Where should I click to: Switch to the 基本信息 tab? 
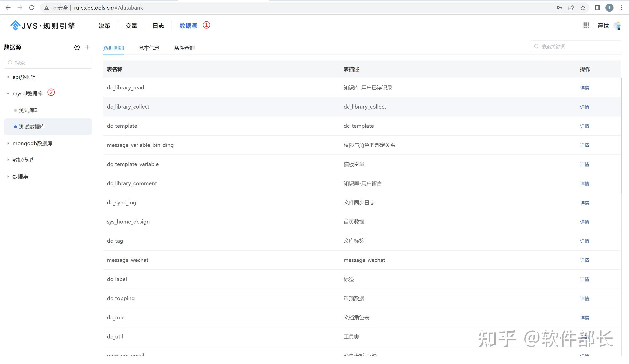click(149, 48)
